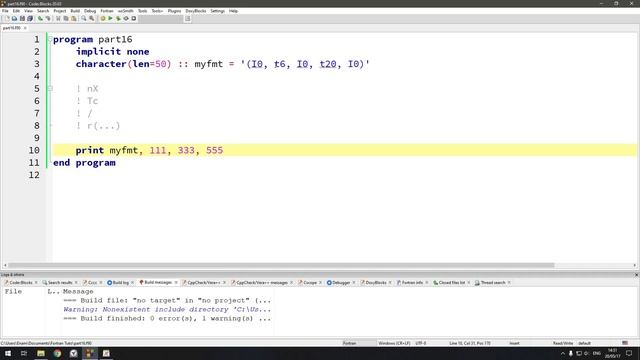Switch to the Fortran info tab

(412, 282)
